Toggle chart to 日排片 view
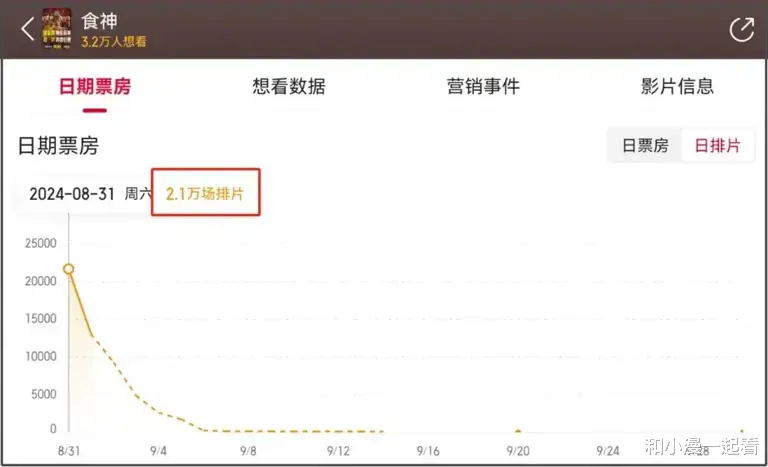 click(718, 146)
